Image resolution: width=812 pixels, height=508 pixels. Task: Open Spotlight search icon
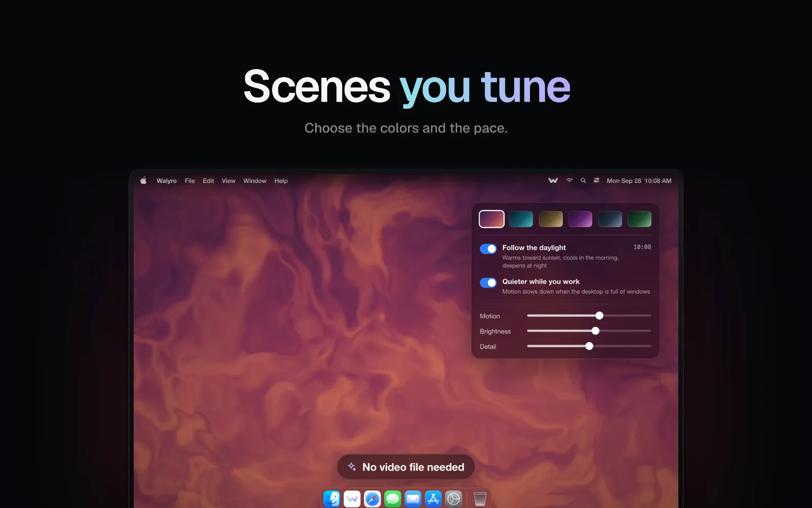(x=583, y=180)
